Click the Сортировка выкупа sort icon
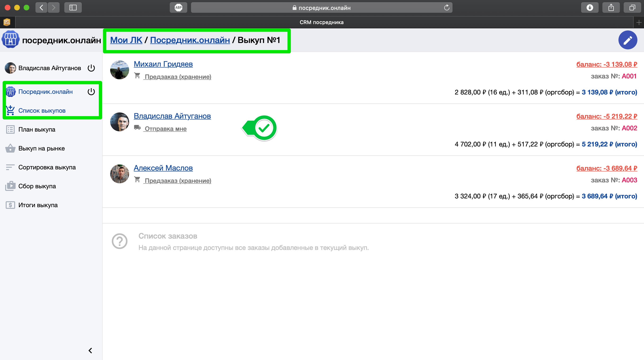644x360 pixels. coord(10,167)
